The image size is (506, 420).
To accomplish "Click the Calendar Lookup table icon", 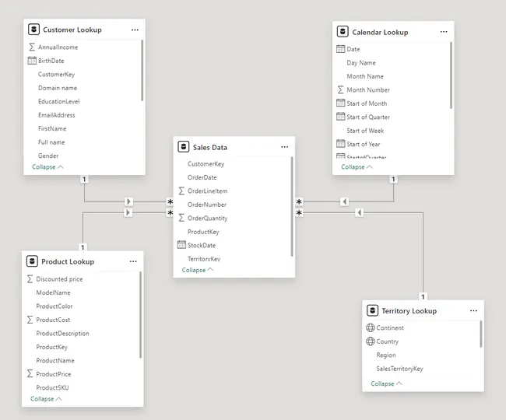I will click(x=343, y=32).
